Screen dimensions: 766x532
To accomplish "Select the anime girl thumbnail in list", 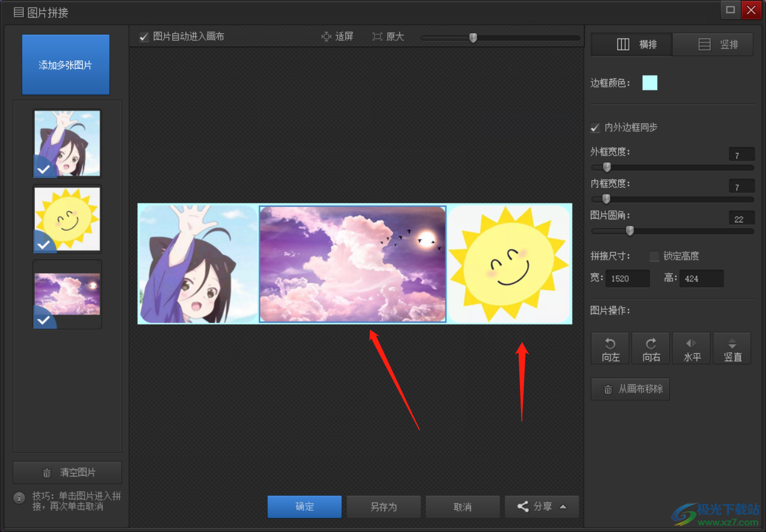I will pyautogui.click(x=67, y=144).
